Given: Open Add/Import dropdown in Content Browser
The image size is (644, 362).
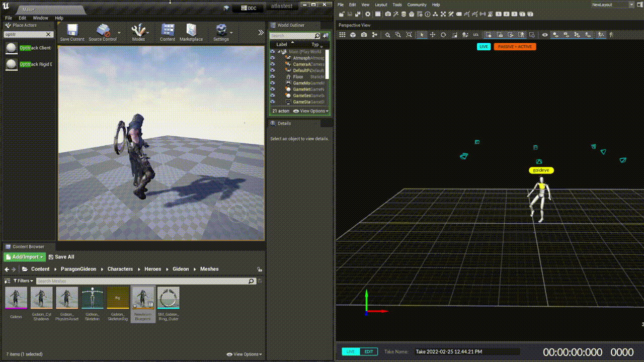Looking at the screenshot, I should (25, 257).
